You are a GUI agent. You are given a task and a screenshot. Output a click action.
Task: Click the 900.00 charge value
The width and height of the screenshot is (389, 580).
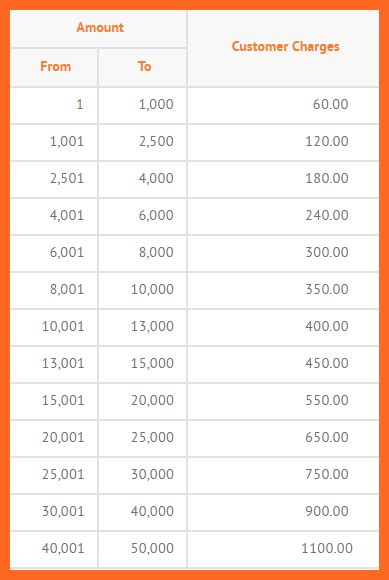(327, 511)
